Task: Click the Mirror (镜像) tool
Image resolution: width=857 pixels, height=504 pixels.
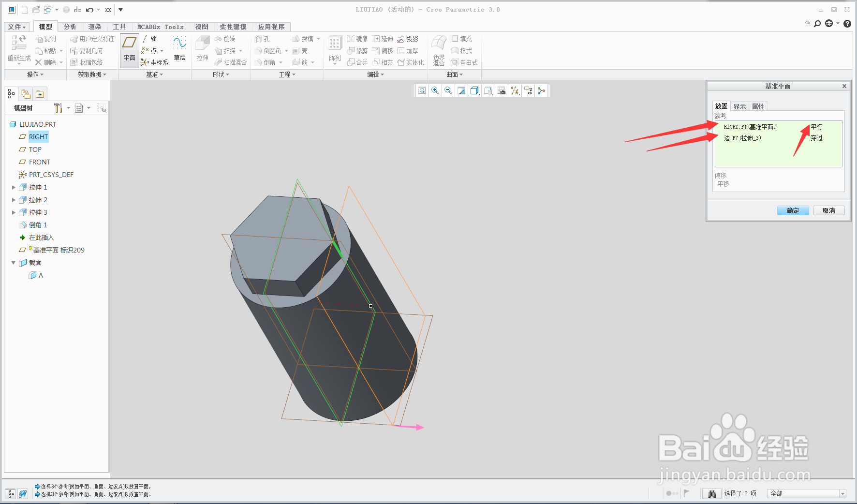Action: click(x=357, y=39)
